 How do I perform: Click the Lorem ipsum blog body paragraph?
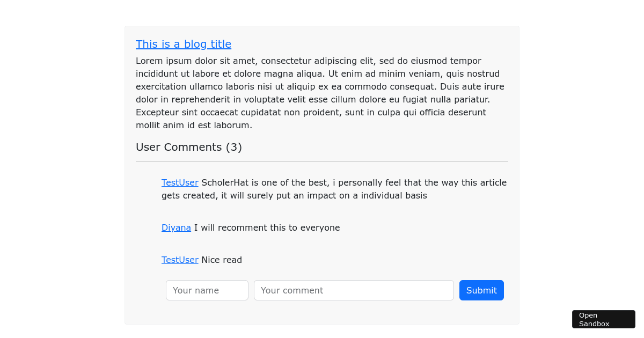coord(320,92)
